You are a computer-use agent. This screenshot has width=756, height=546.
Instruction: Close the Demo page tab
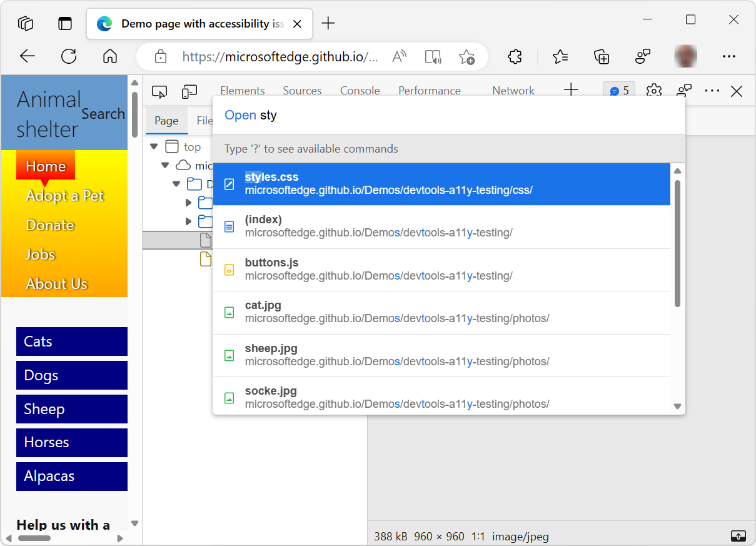tap(298, 24)
